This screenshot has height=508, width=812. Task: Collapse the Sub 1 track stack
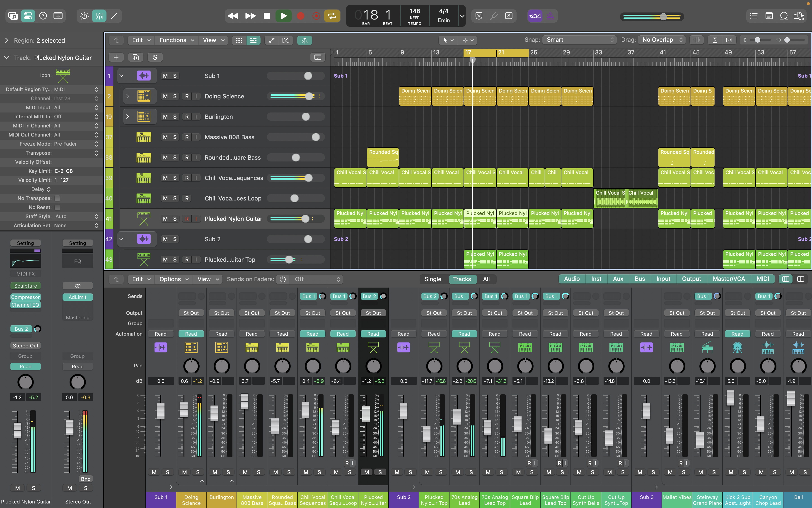point(121,76)
